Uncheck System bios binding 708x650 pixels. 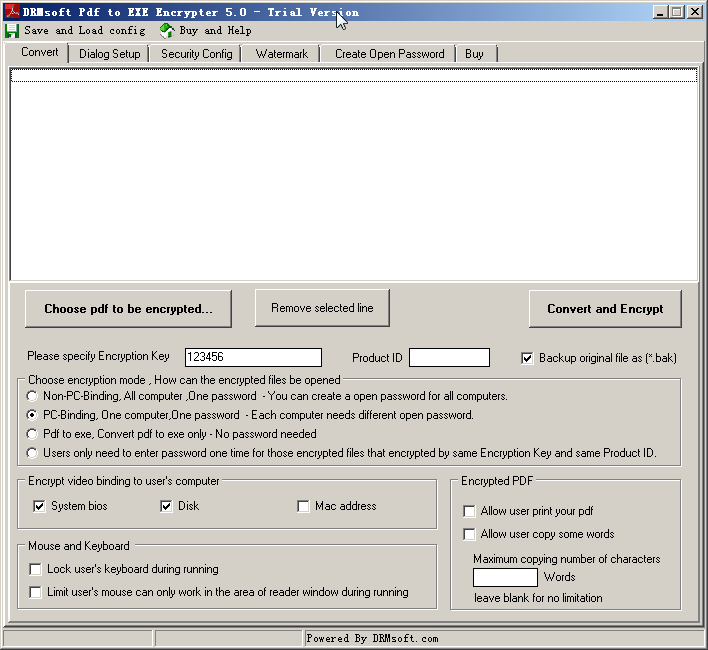(x=39, y=506)
